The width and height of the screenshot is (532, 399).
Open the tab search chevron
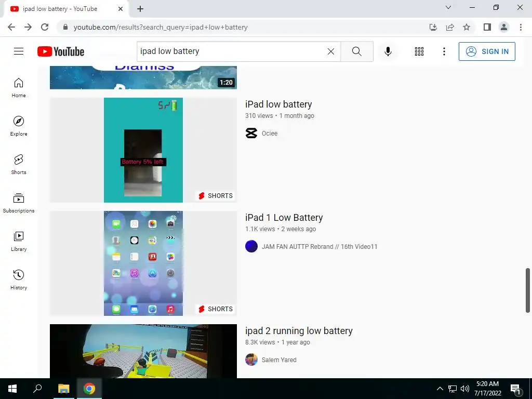(x=448, y=7)
